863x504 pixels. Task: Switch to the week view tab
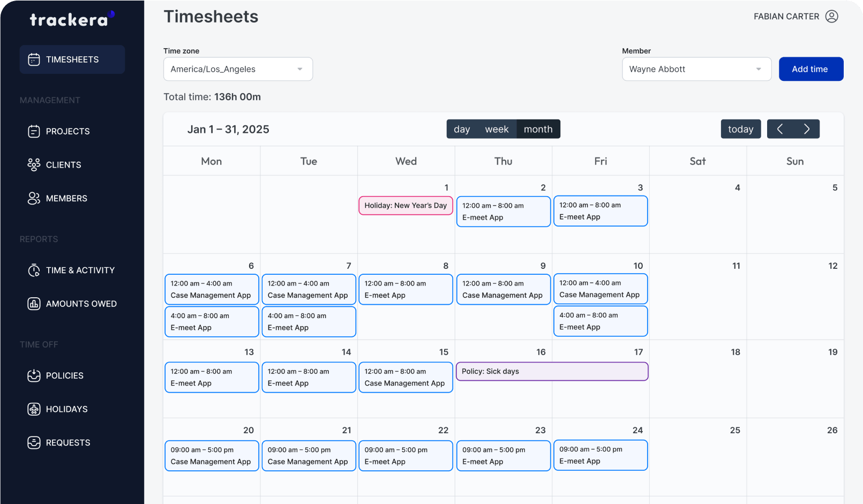pos(497,129)
